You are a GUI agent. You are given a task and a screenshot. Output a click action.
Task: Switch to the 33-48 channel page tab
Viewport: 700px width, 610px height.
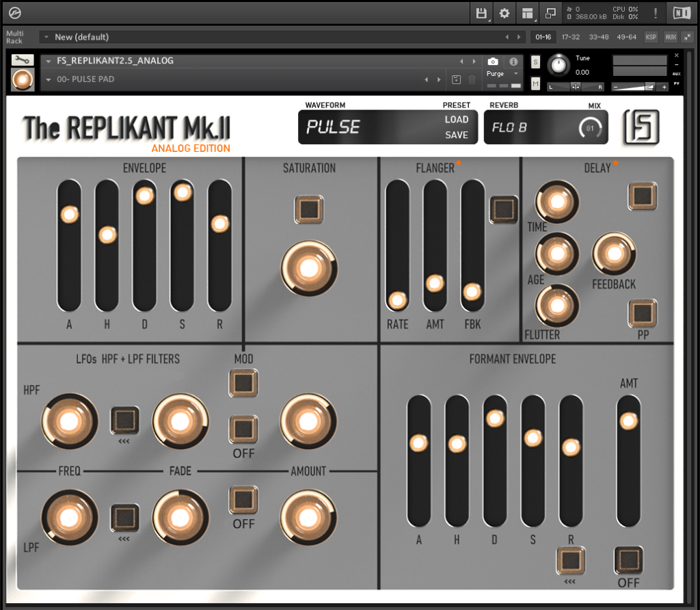[599, 37]
